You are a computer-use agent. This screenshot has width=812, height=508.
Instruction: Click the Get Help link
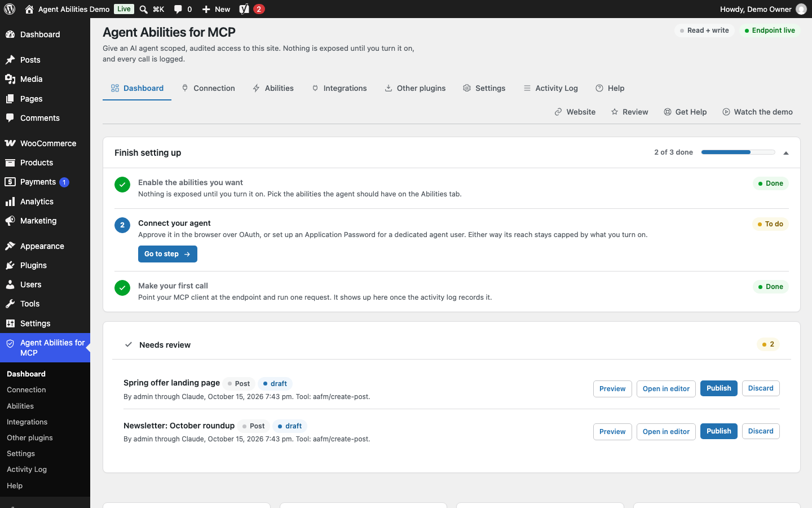[685, 112]
